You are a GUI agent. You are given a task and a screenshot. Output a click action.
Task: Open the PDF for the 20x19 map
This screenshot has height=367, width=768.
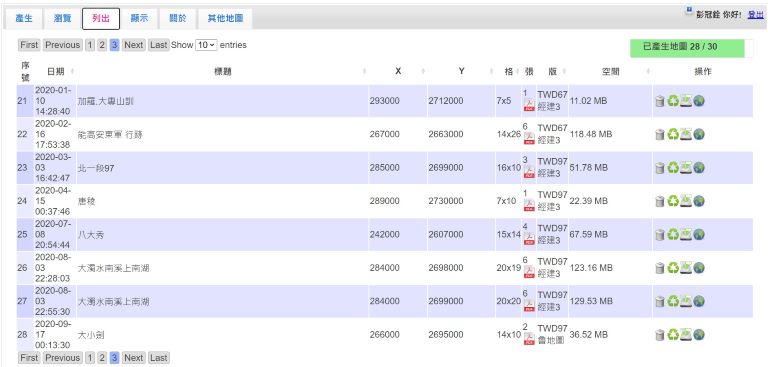[529, 271]
